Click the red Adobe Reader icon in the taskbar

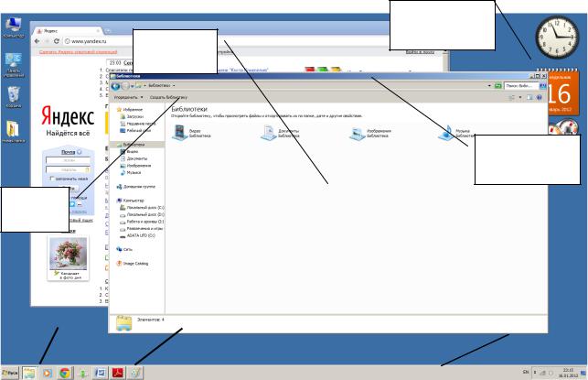(118, 373)
